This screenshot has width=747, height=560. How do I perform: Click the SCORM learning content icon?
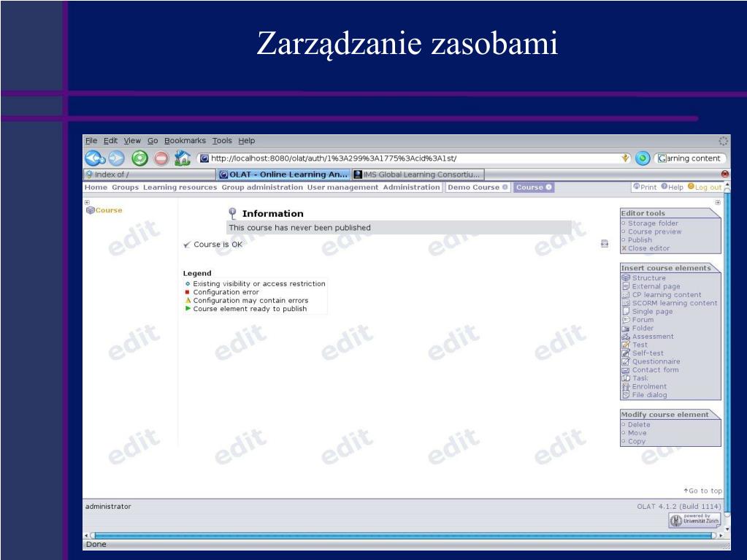[x=626, y=303]
